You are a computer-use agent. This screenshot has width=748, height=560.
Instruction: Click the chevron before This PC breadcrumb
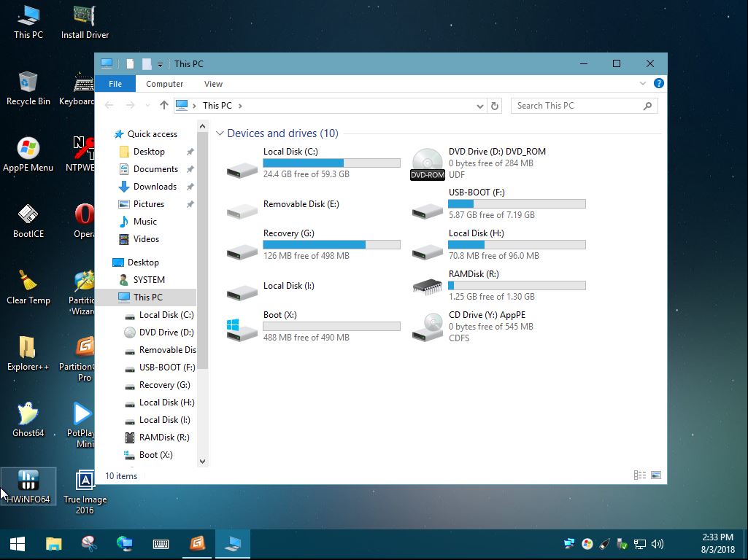tap(194, 106)
